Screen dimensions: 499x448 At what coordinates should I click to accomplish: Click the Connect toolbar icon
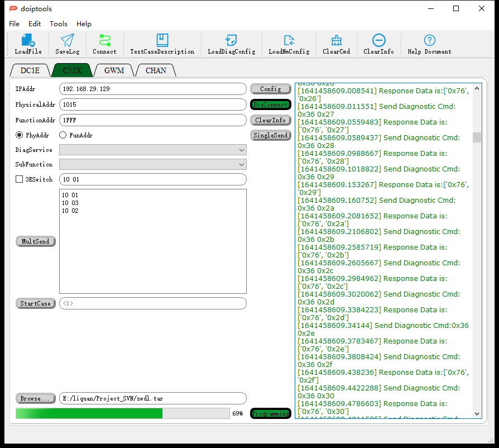pos(104,44)
